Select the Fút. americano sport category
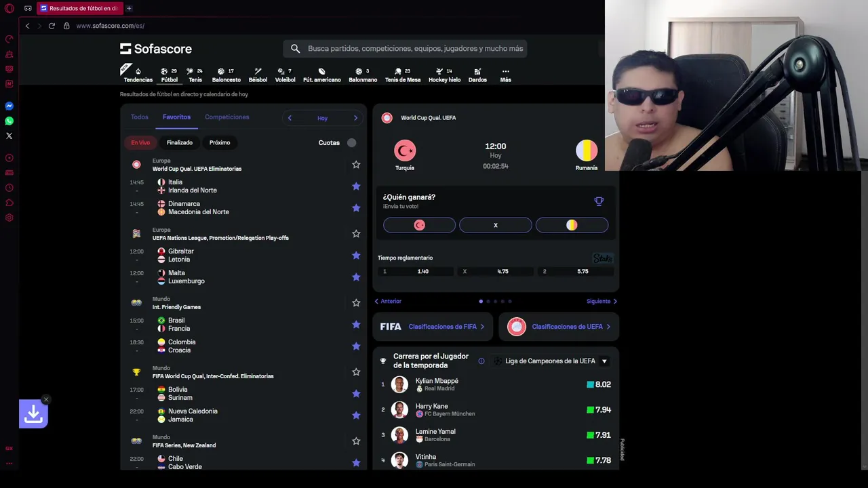This screenshot has height=488, width=868. click(321, 75)
